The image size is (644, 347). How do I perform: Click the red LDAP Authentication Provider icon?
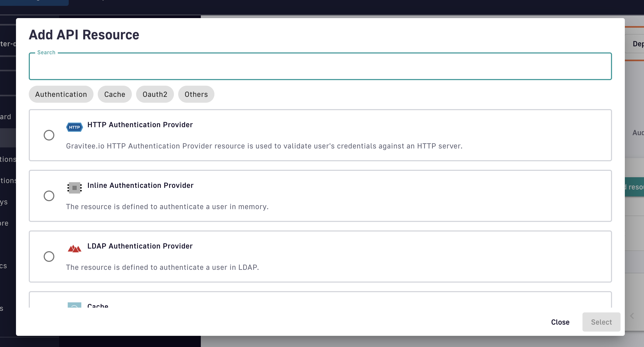(74, 249)
